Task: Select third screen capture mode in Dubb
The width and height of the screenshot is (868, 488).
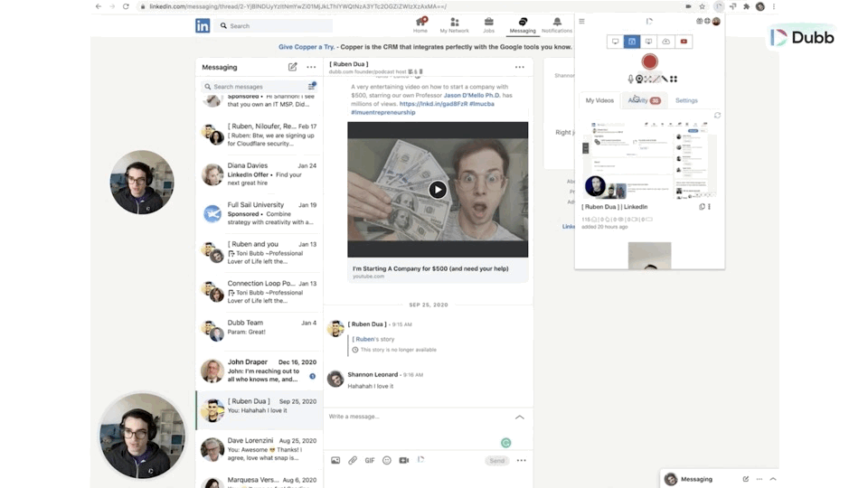Action: 649,42
